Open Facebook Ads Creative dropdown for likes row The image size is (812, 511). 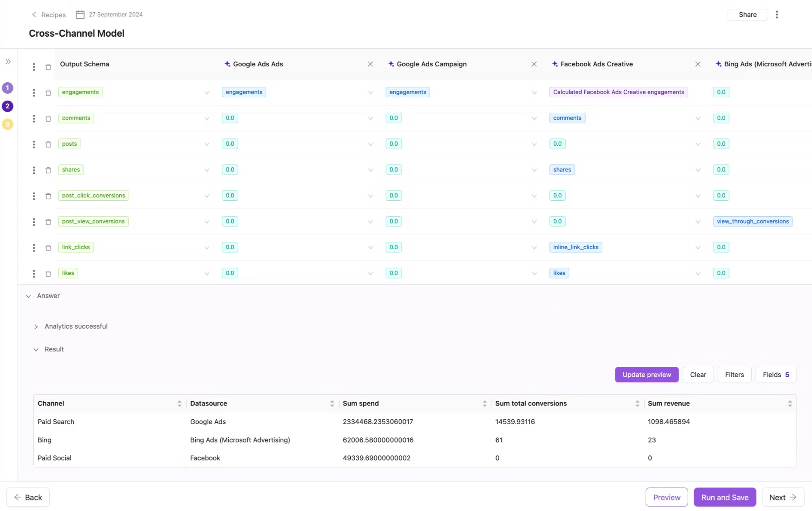click(x=698, y=274)
